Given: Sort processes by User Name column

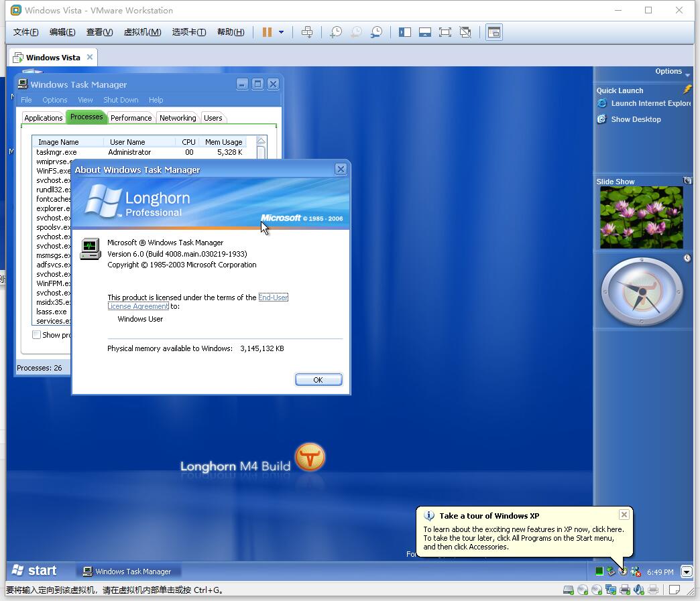Looking at the screenshot, I should pos(139,142).
